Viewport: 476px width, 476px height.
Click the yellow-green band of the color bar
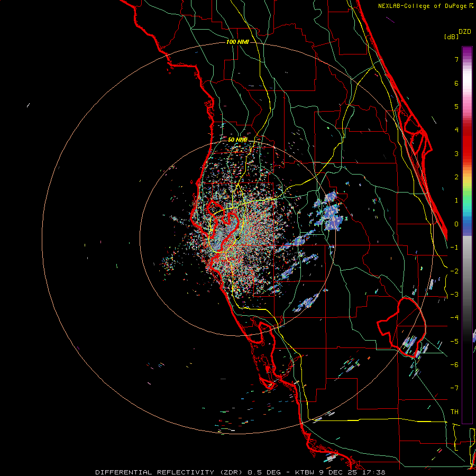(x=467, y=185)
